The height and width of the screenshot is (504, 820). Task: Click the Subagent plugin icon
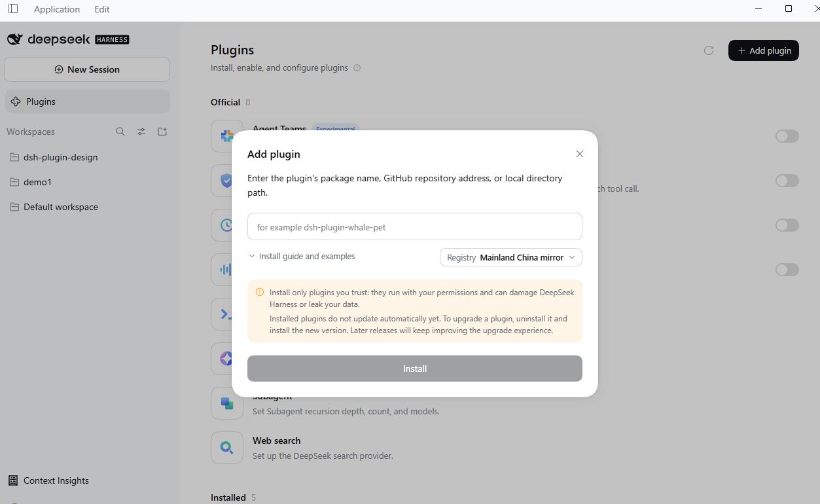[227, 403]
